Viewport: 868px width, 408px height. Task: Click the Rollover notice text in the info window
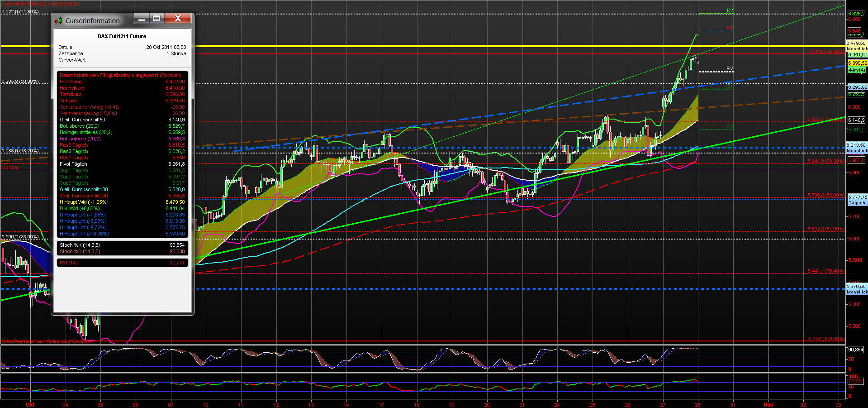coord(120,75)
